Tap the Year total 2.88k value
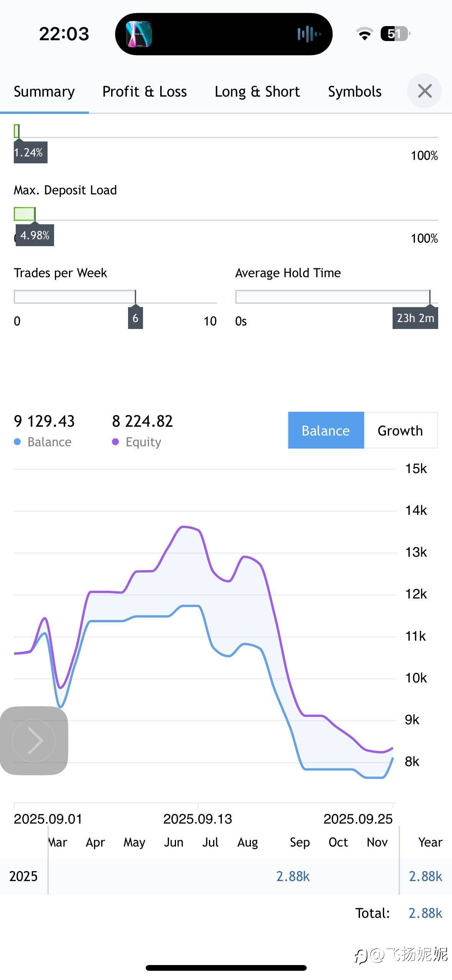The width and height of the screenshot is (452, 980). 425,876
